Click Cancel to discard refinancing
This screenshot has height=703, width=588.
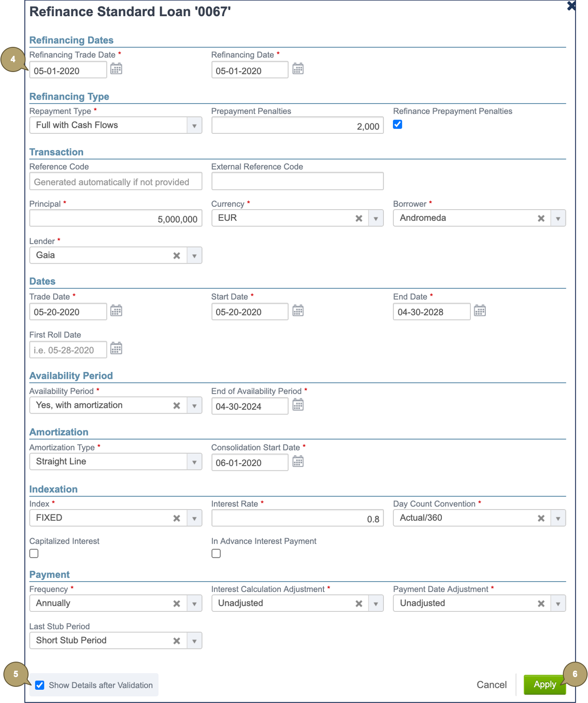491,685
